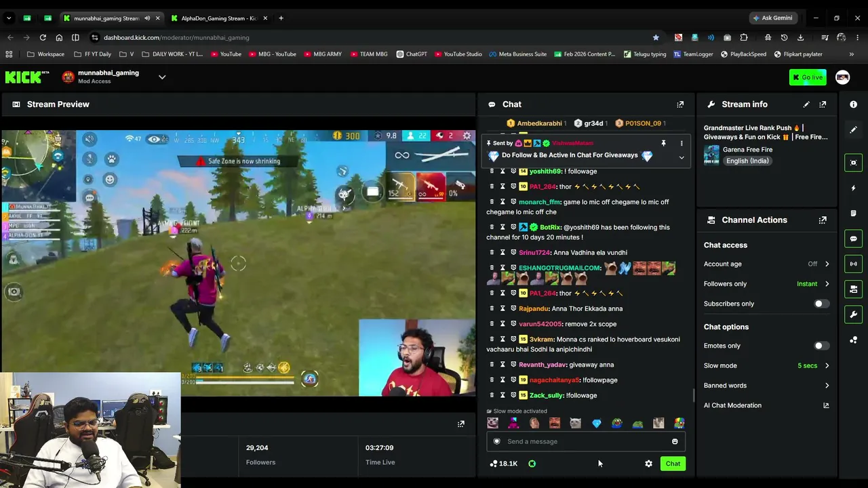Image resolution: width=868 pixels, height=488 pixels.
Task: Click the green Kick emblem below chat
Action: (x=532, y=464)
